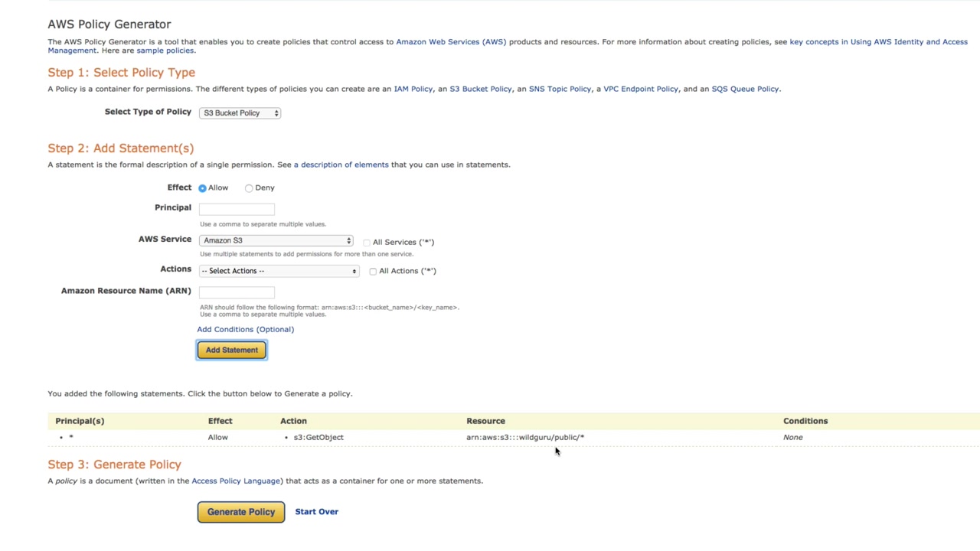
Task: Check the All Actions ('*') checkbox
Action: pyautogui.click(x=373, y=271)
